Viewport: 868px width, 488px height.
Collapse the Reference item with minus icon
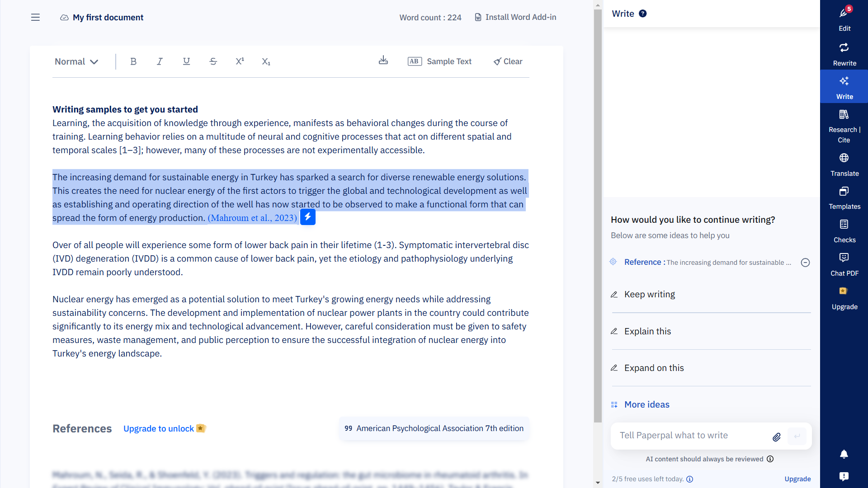(805, 263)
